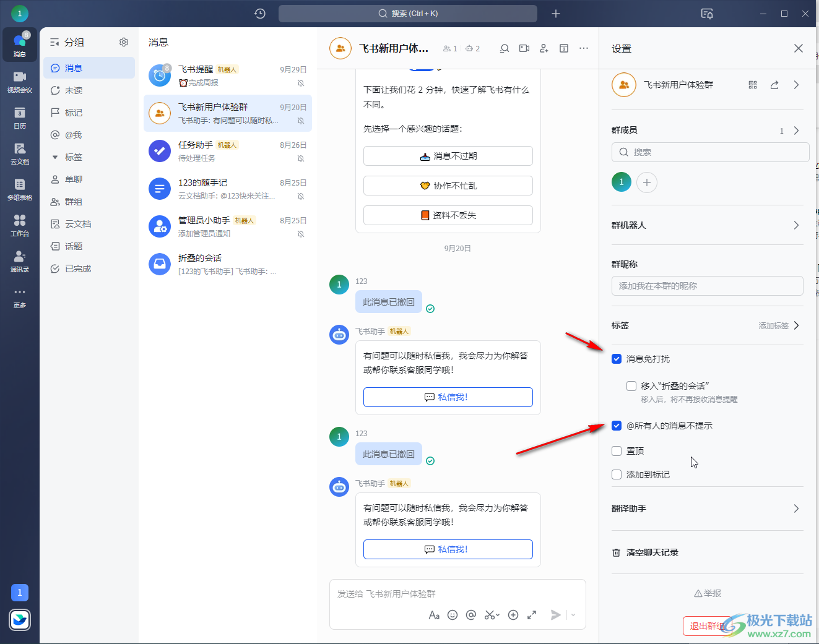The width and height of the screenshot is (819, 644).
Task: Select the Group chat filter
Action: point(89,202)
